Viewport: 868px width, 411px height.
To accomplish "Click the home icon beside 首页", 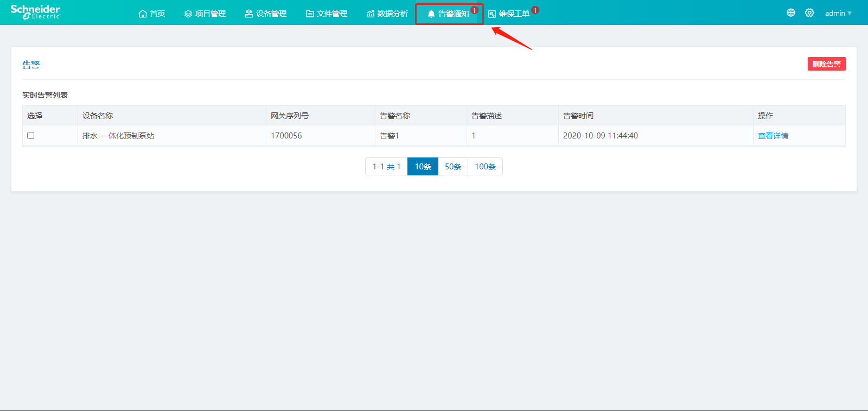I will (x=143, y=14).
